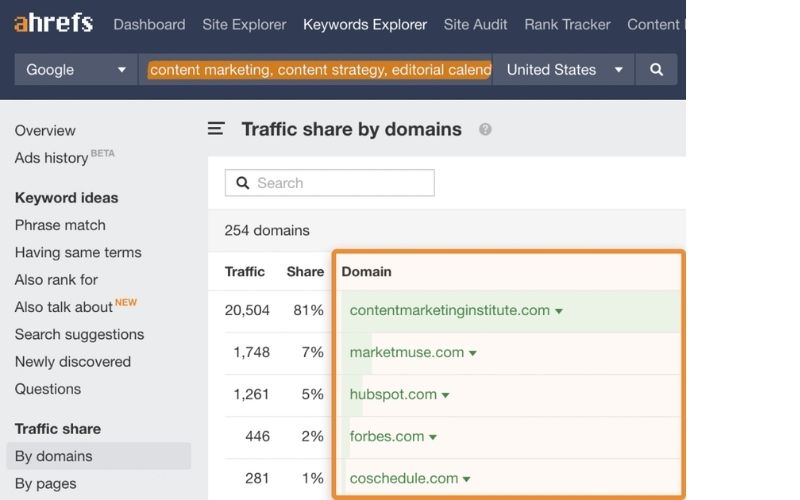Open the help question mark icon beside the title
800x500 pixels.
tap(485, 129)
